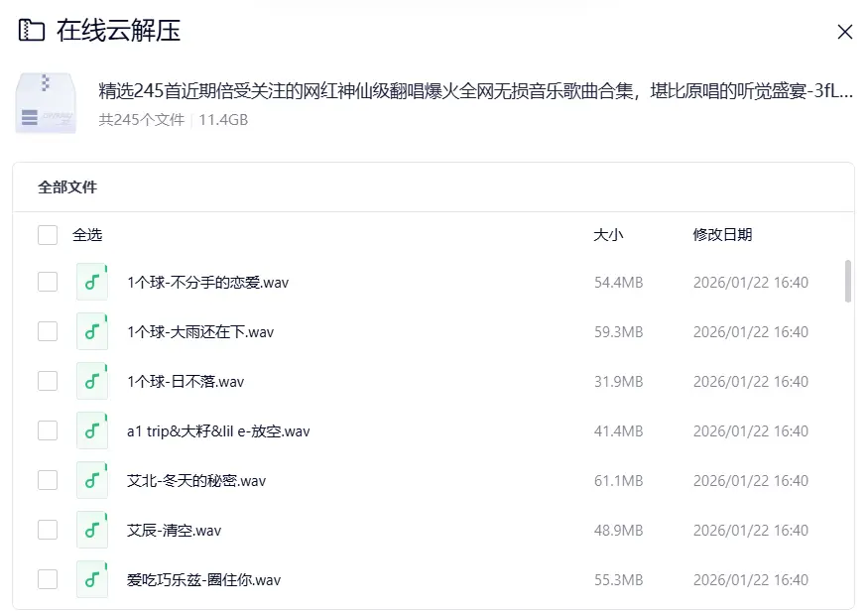This screenshot has height=611, width=868.
Task: Check the box for 爱吃巧乐兹-圈住你.wav
Action: tap(47, 579)
